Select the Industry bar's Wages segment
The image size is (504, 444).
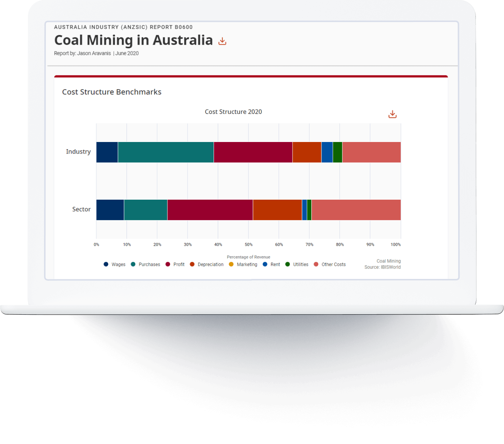click(107, 152)
